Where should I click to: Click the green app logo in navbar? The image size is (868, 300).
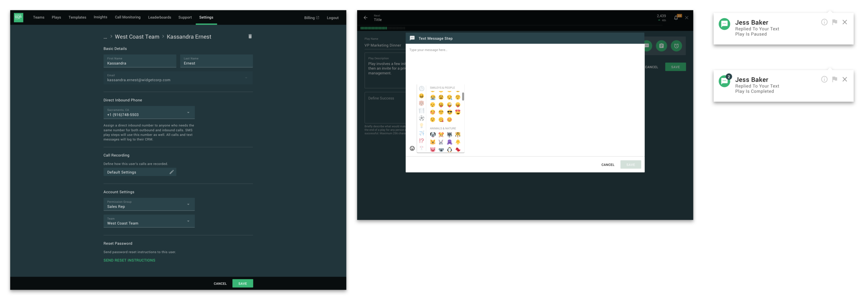coord(18,17)
